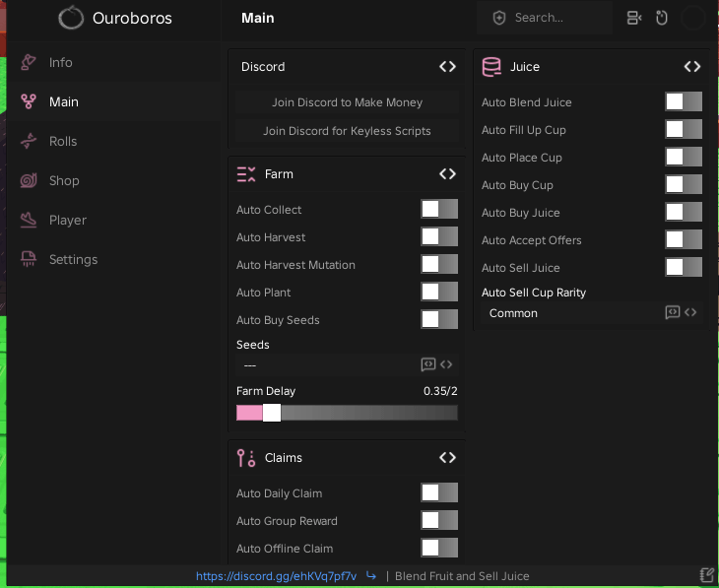Enable Auto Harvest toggle
The width and height of the screenshot is (719, 588).
439,236
